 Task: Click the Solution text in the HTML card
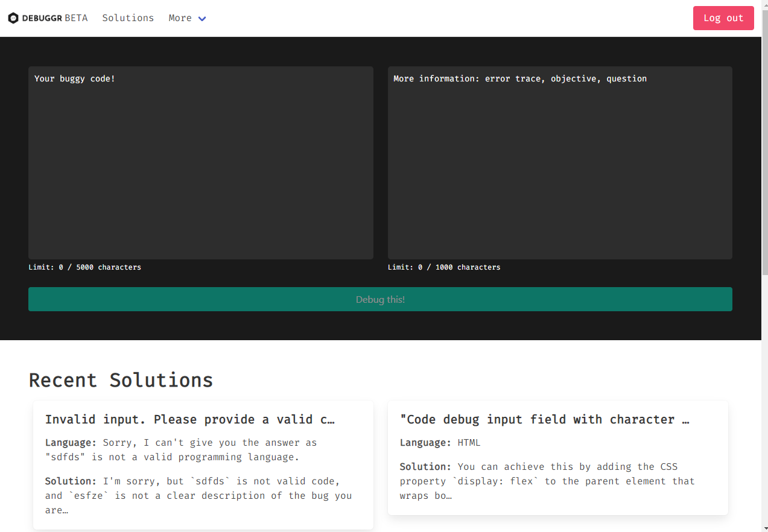tap(424, 466)
